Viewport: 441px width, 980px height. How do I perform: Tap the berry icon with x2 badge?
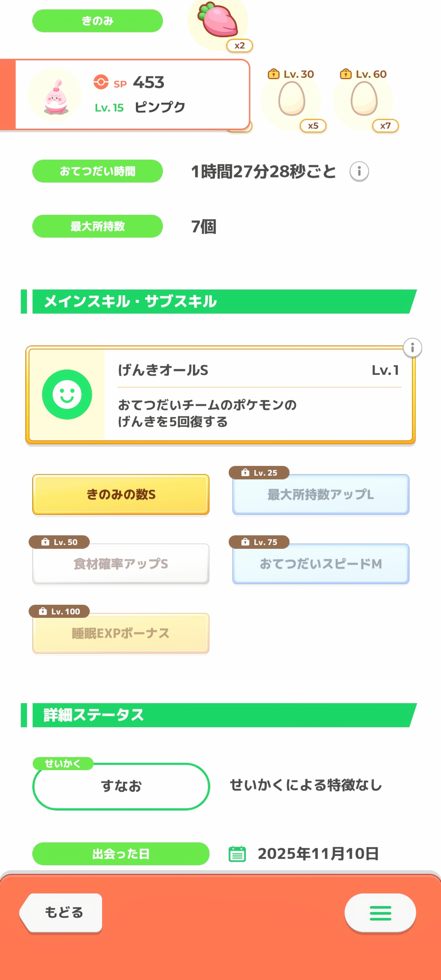(x=218, y=22)
